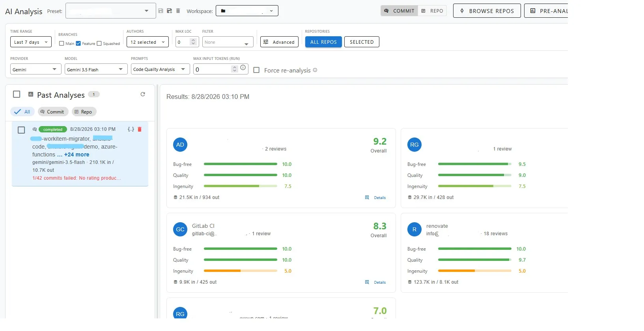Screen dimensions: 644x331
Task: Click the Results 8/28/2026 03:10 PM heading
Action: (x=208, y=97)
